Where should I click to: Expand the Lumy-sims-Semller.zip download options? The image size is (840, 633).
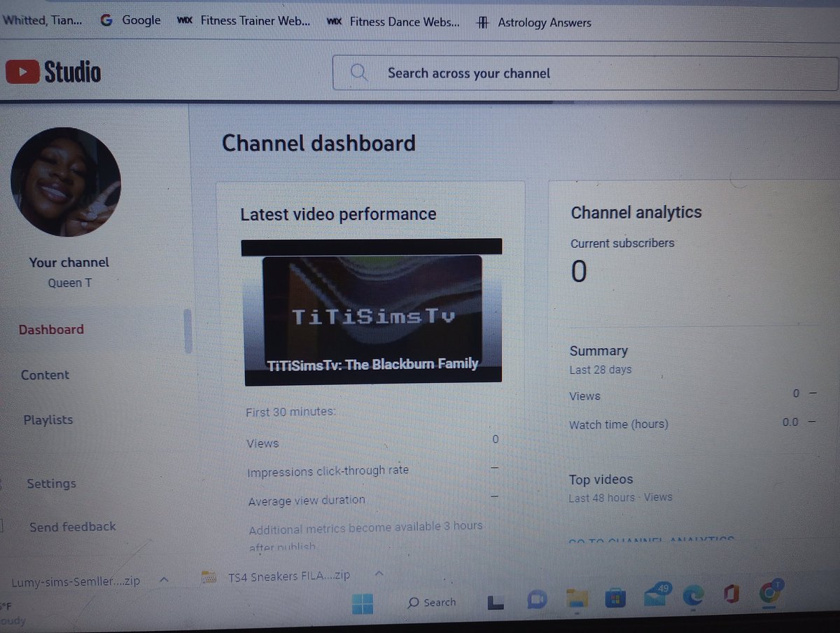[x=164, y=580]
